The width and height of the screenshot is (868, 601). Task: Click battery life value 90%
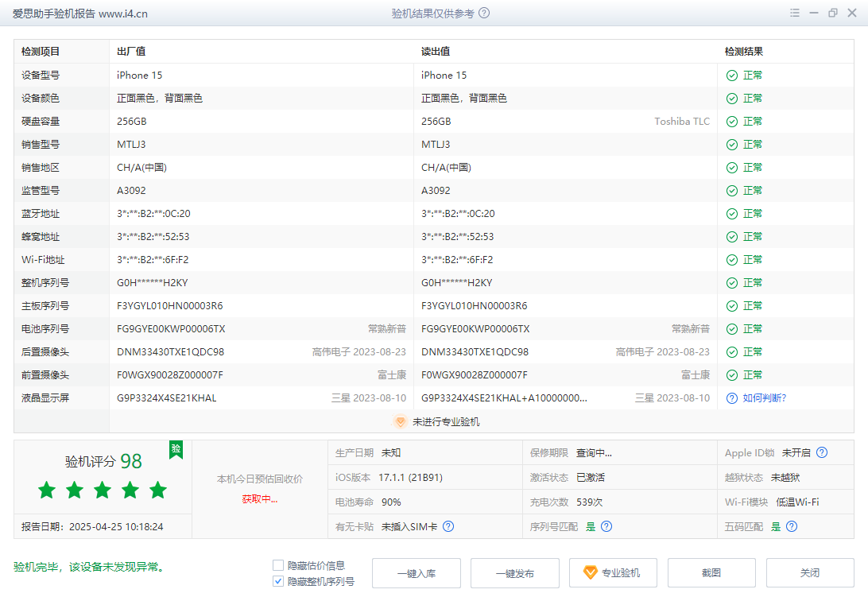(x=391, y=502)
